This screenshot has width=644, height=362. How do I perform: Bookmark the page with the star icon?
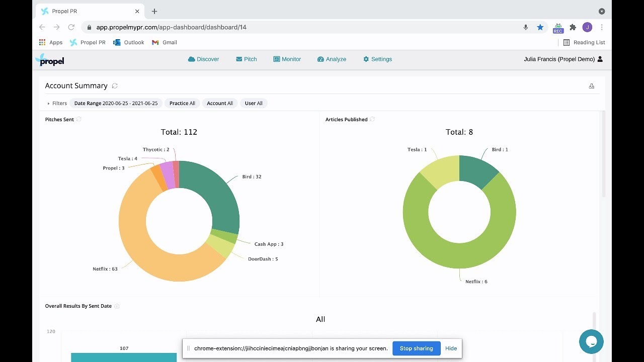tap(540, 27)
